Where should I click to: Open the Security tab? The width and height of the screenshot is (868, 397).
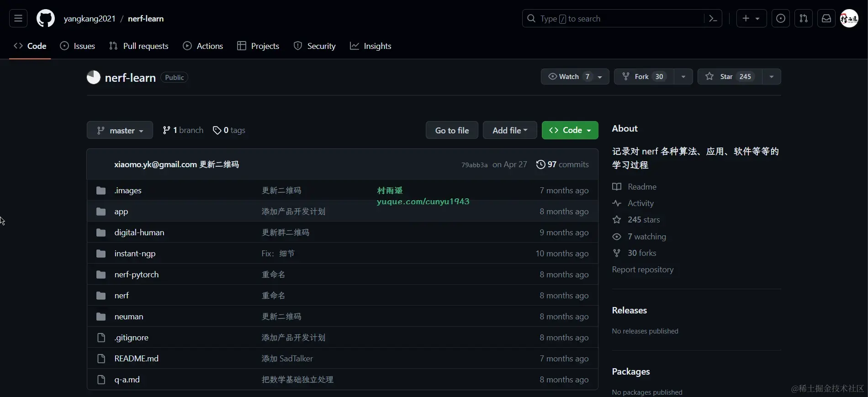pyautogui.click(x=314, y=46)
